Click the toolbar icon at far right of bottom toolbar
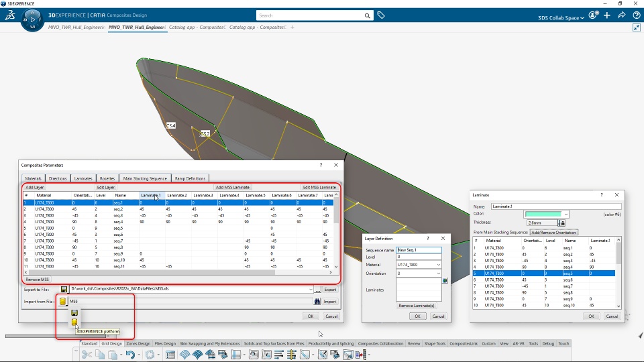Viewport: 644px width, 362px height. click(361, 354)
